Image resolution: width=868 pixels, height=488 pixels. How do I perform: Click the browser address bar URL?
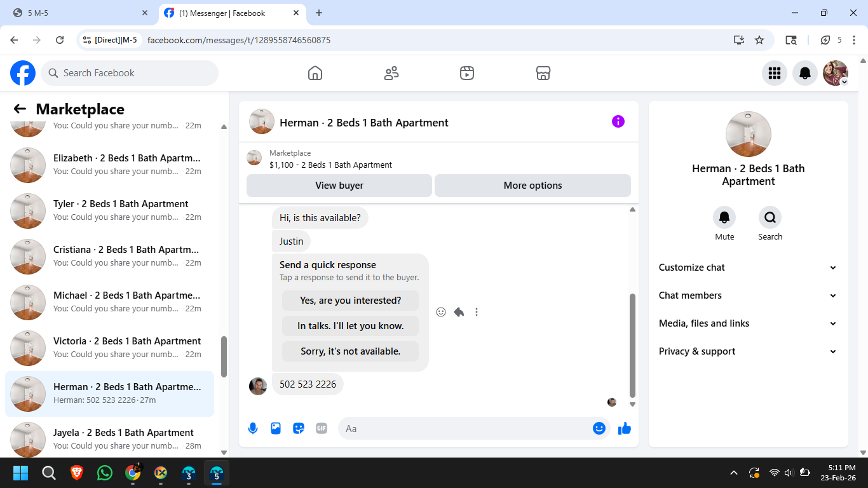(239, 40)
